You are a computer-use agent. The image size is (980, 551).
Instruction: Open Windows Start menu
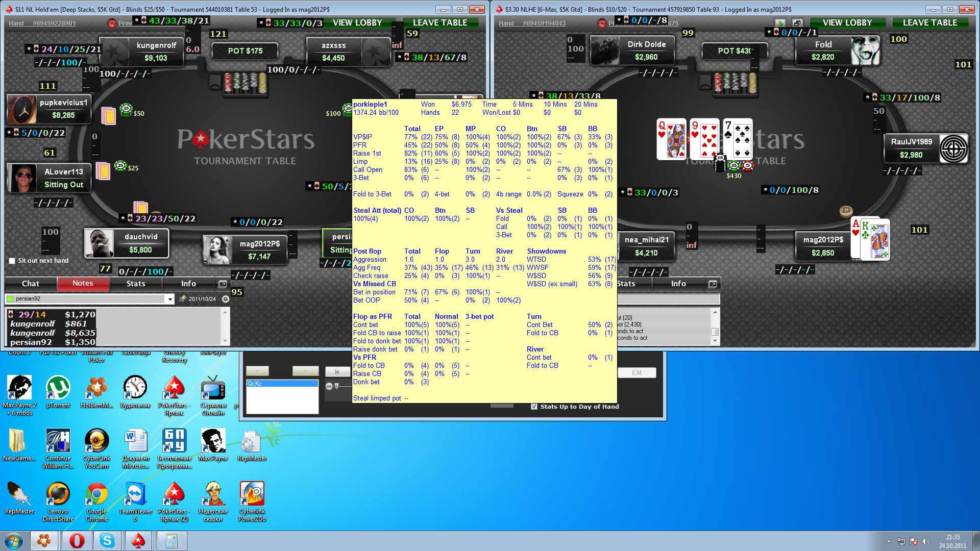pyautogui.click(x=14, y=541)
